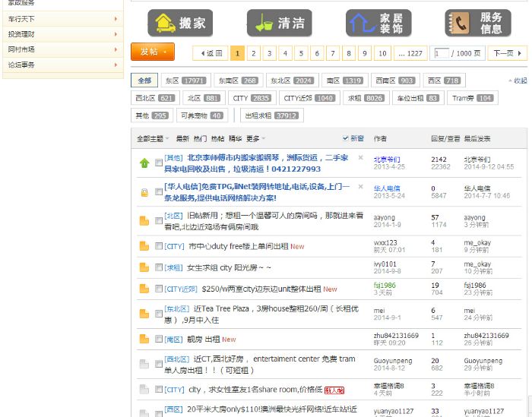Screen dimensions: 532x417
Task: Click folder icon of 近Tea Tree Plaza post
Action: [x=144, y=314]
